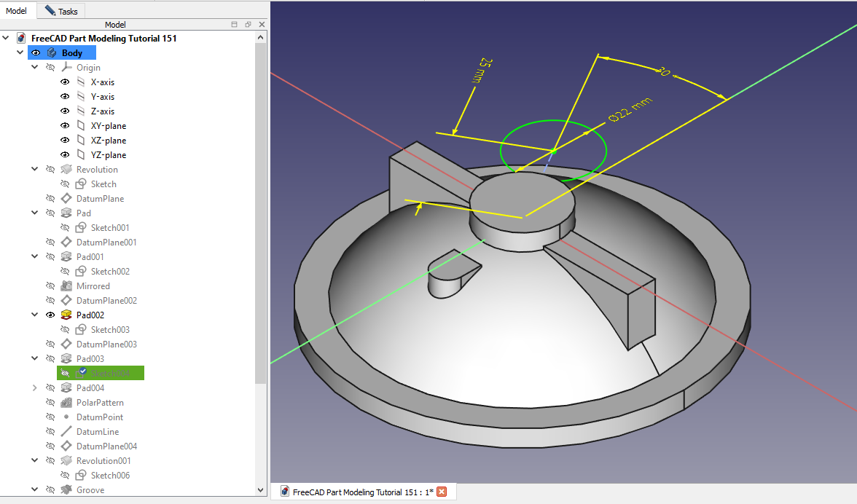857x504 pixels.
Task: Float the Model panel with undock icon
Action: click(248, 25)
